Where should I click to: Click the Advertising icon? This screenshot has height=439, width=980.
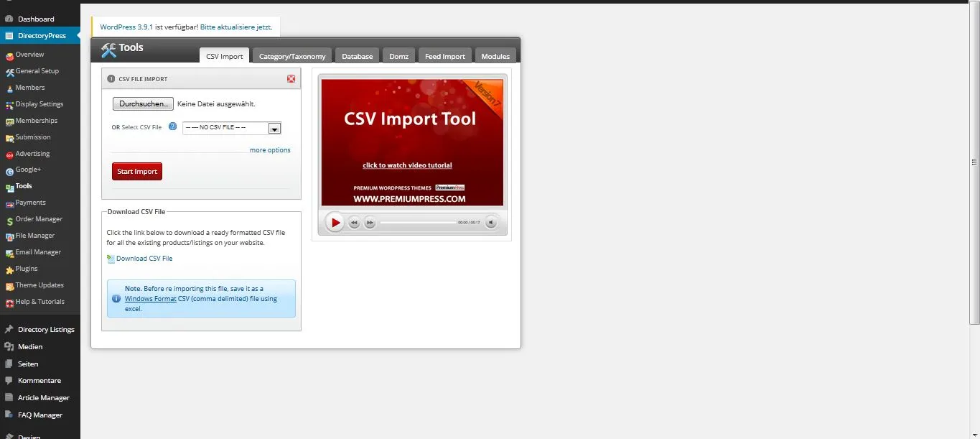[x=9, y=154]
